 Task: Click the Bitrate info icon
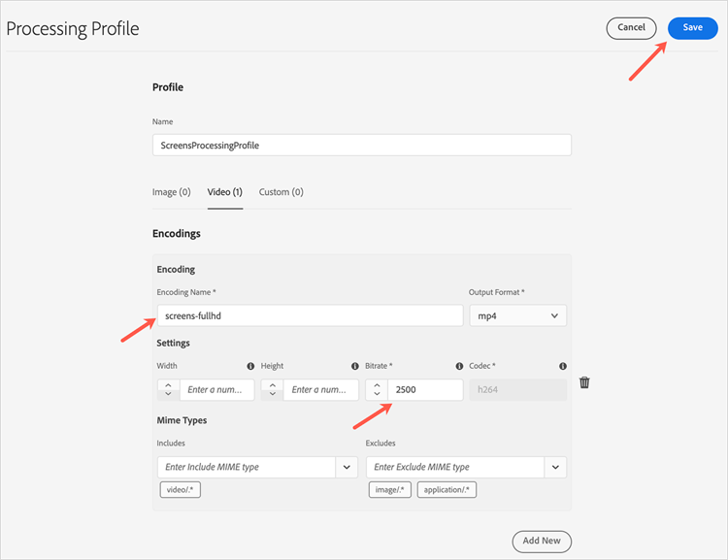click(x=459, y=366)
